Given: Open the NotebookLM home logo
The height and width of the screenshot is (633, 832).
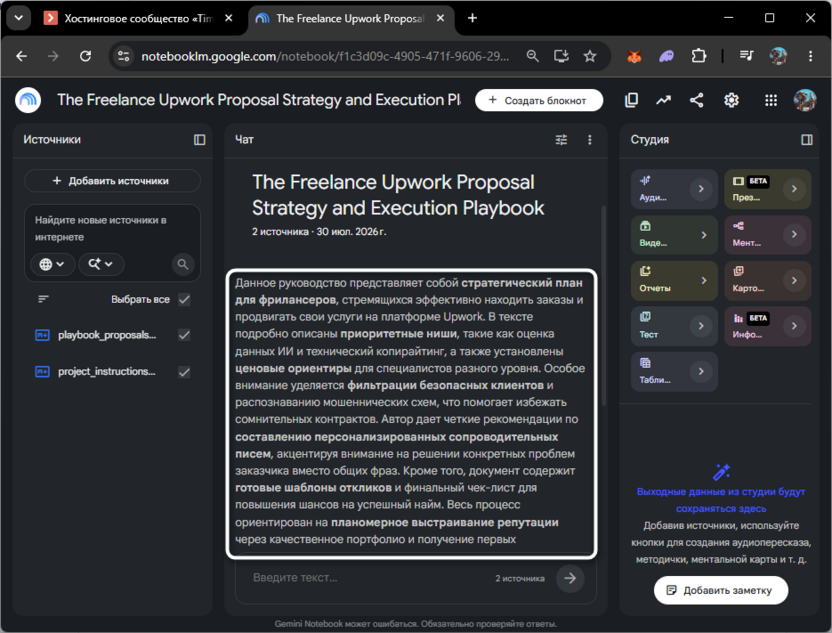Looking at the screenshot, I should pyautogui.click(x=28, y=100).
